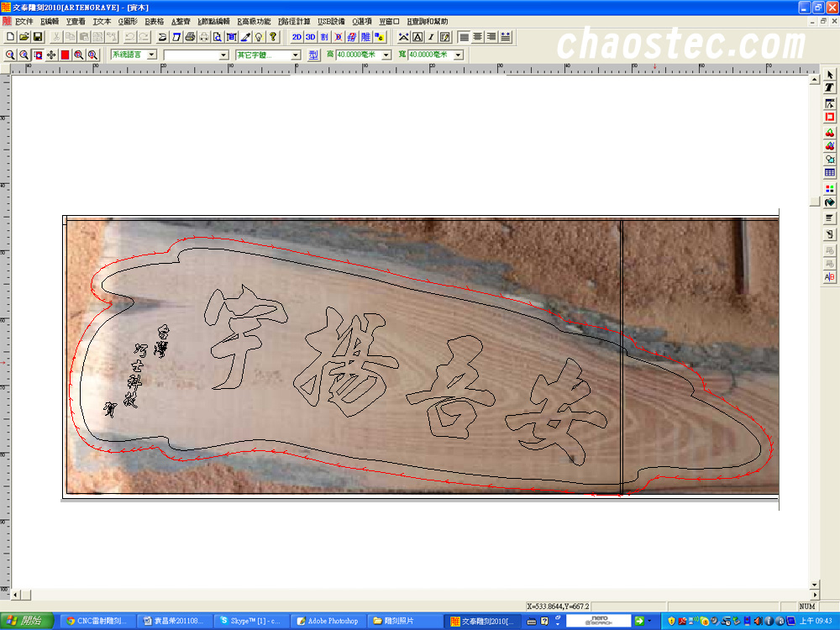
Task: Save the document with the floppy disk icon
Action: (x=38, y=37)
